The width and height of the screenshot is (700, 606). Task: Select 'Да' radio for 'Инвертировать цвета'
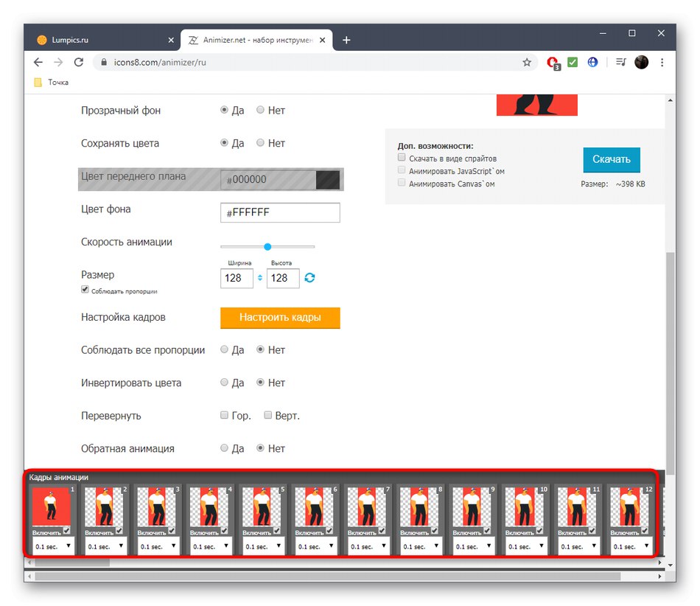[x=224, y=383]
